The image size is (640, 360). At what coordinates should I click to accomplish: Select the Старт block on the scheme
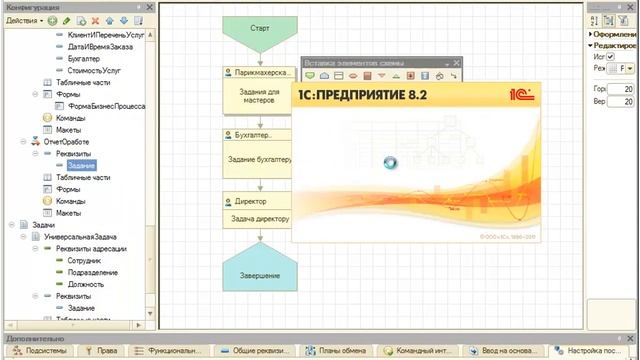(x=260, y=34)
